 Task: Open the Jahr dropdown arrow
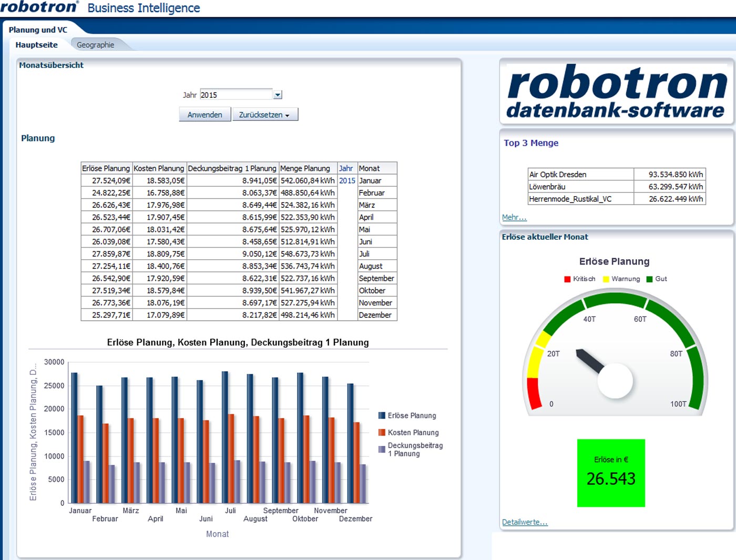pyautogui.click(x=278, y=95)
